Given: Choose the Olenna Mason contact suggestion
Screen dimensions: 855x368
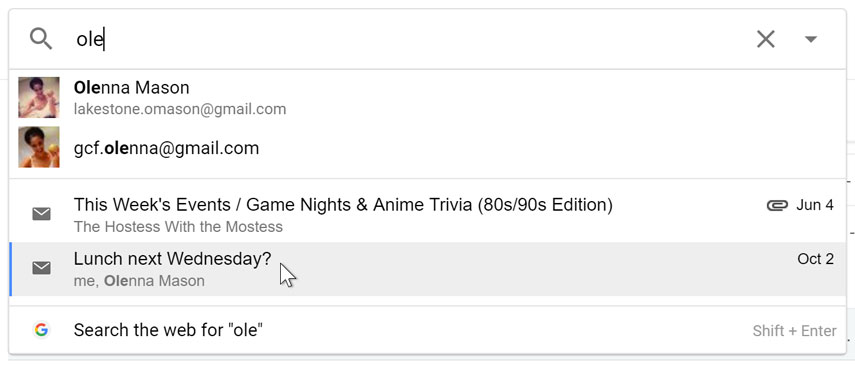Looking at the screenshot, I should tap(428, 98).
